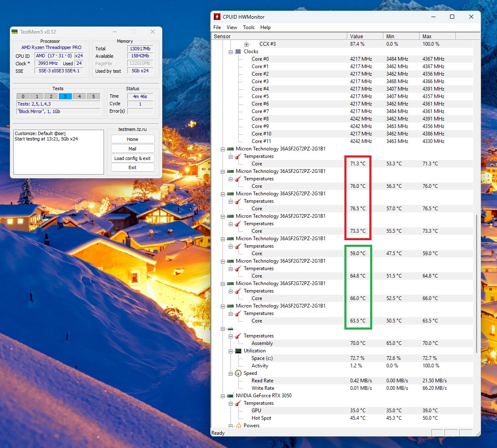Screen dimensions: 497x448
Task: Open the View menu in HWMonitor
Action: 232,27
